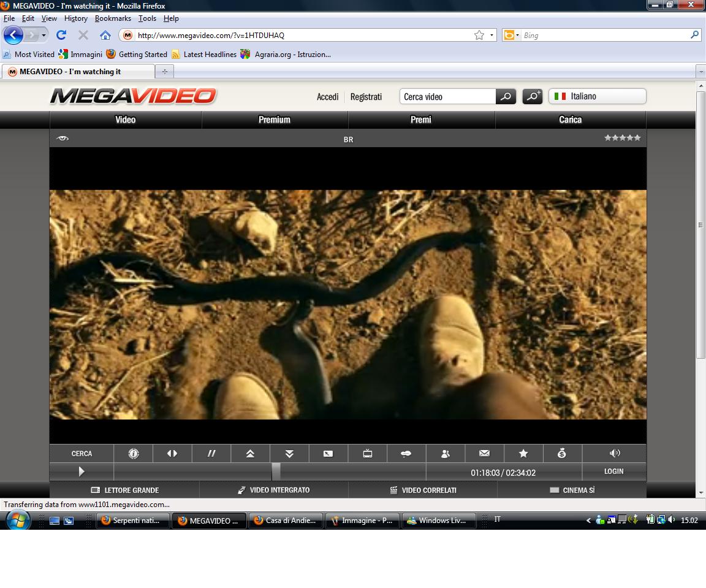Click the money bag icon in player

point(562,454)
